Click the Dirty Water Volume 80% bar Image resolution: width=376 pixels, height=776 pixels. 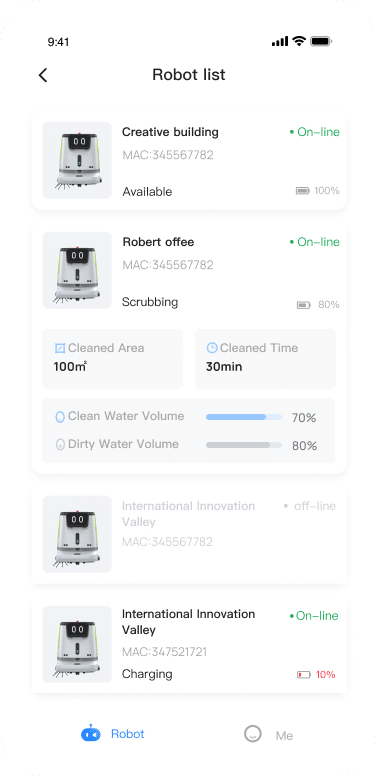click(x=244, y=445)
